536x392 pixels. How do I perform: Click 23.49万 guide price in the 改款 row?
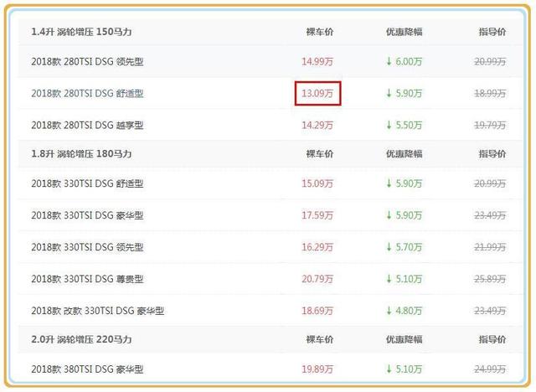490,311
